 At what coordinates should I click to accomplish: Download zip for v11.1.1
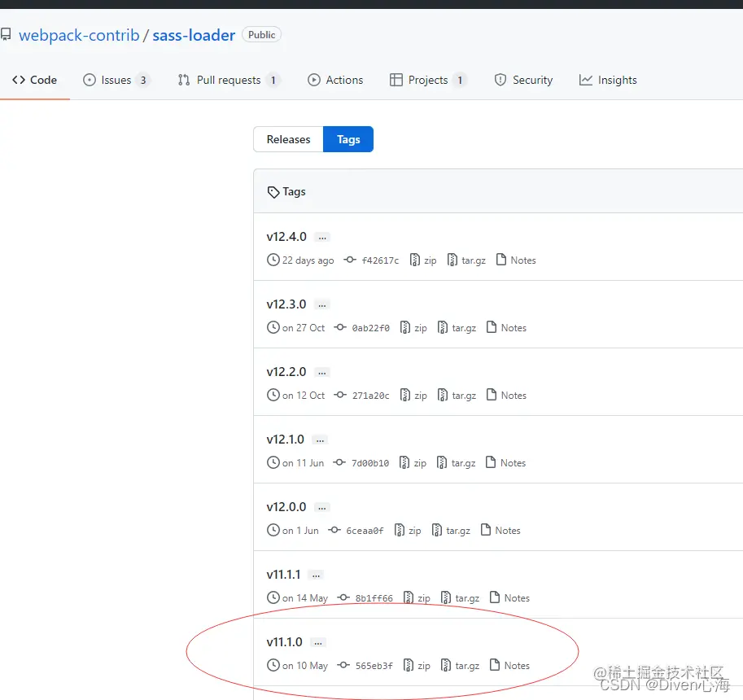point(417,598)
